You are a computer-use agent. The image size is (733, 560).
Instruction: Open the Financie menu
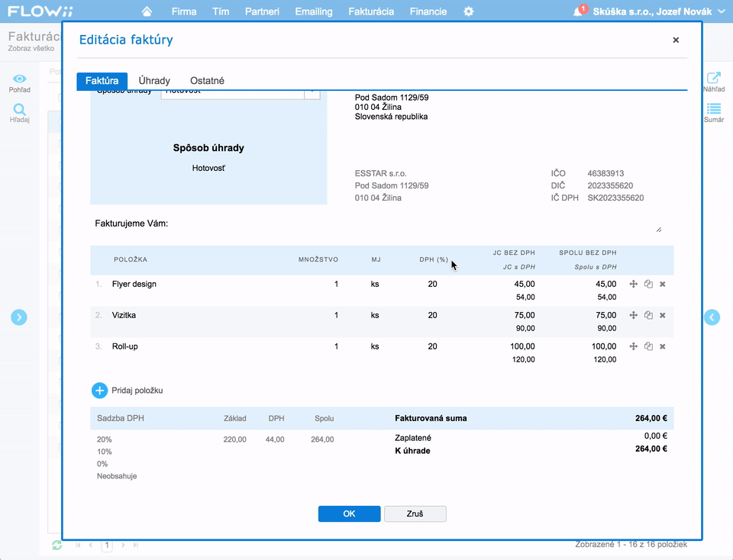(428, 11)
